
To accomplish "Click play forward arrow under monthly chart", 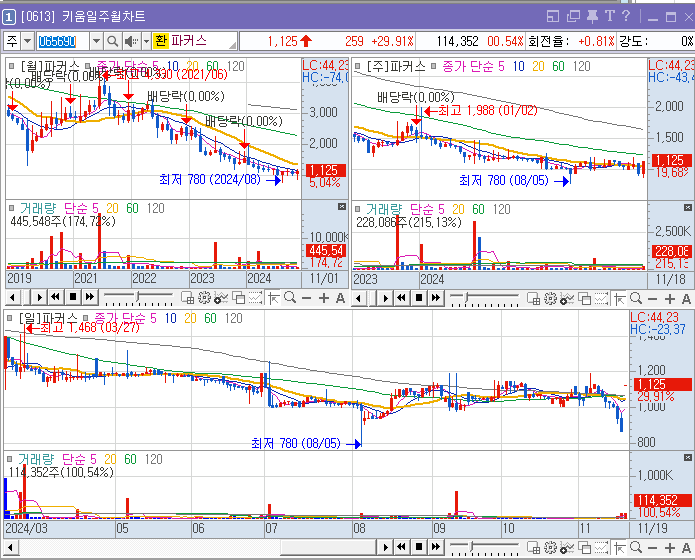I will pyautogui.click(x=39, y=297).
